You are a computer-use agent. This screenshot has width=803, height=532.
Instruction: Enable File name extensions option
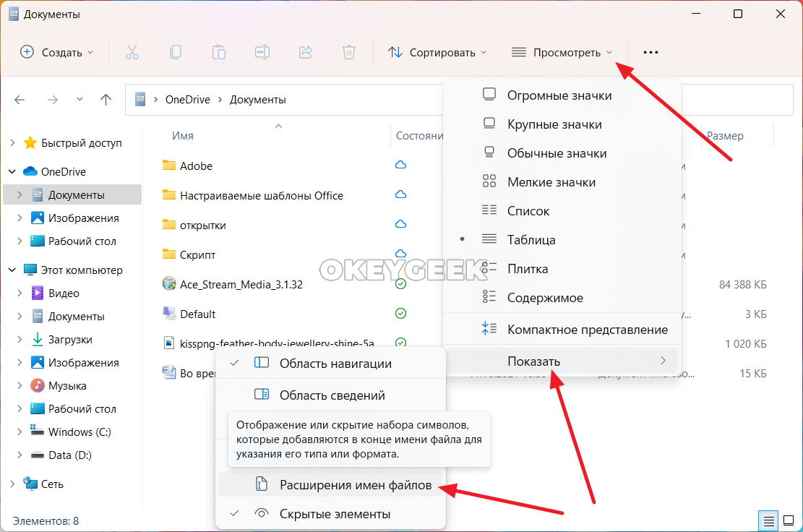pos(330,484)
